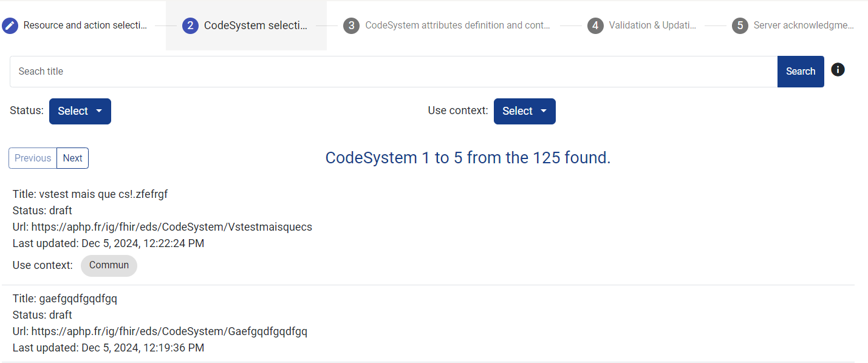This screenshot has height=363, width=868.
Task: Open CodeSystem attributes definition step
Action: pyautogui.click(x=457, y=25)
